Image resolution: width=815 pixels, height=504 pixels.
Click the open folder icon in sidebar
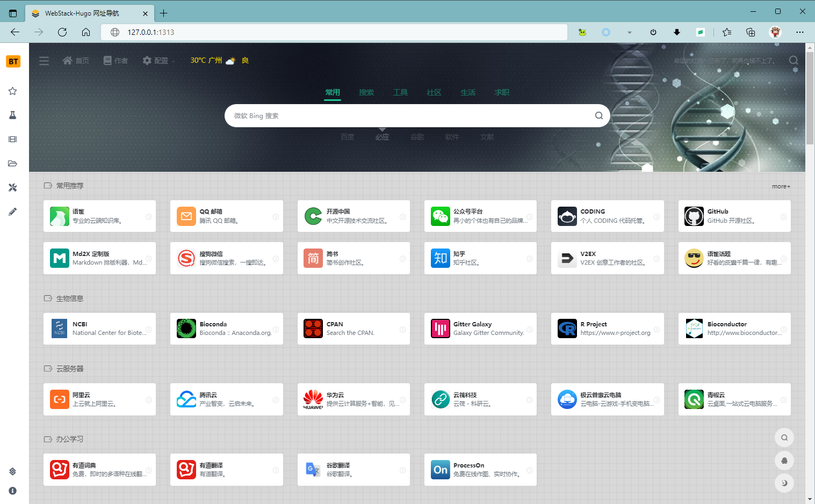[x=13, y=163]
